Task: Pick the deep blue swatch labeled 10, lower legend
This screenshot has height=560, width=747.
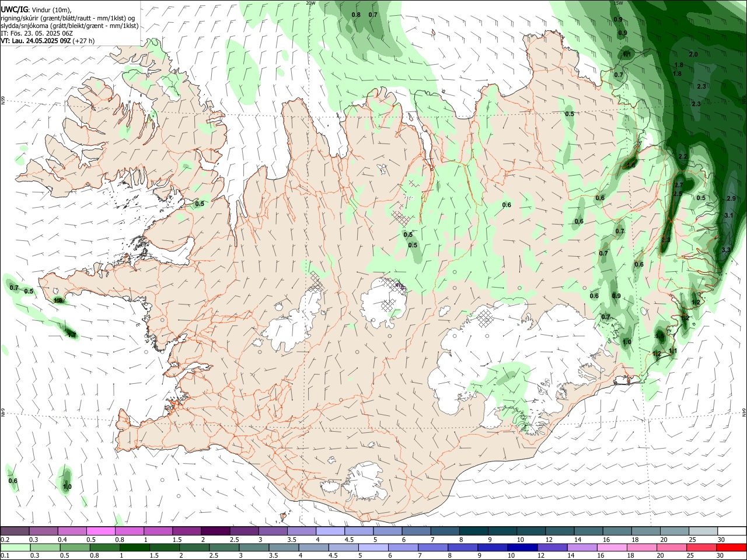Action: pos(523,547)
